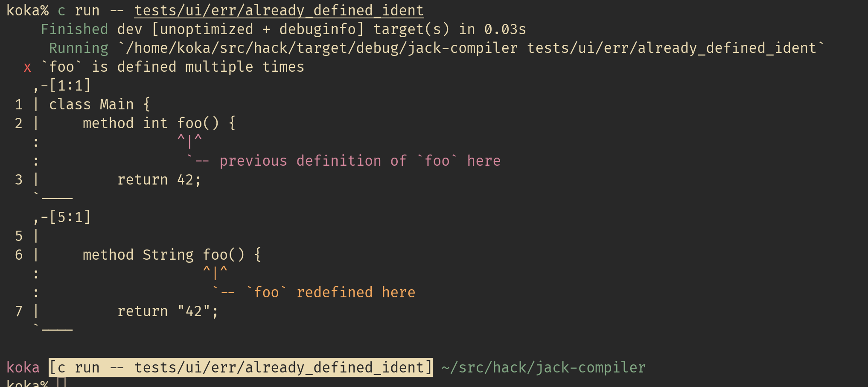The image size is (868, 387).
Task: Click the '`foo` redefined here' orange label
Action: pyautogui.click(x=330, y=292)
